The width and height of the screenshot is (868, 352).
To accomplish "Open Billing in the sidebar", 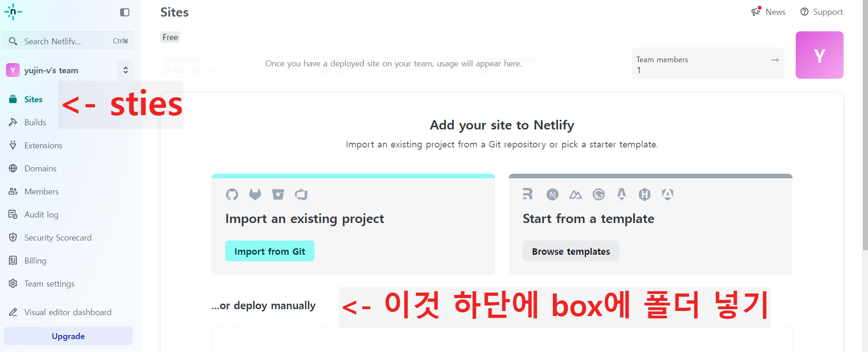I will pyautogui.click(x=35, y=260).
